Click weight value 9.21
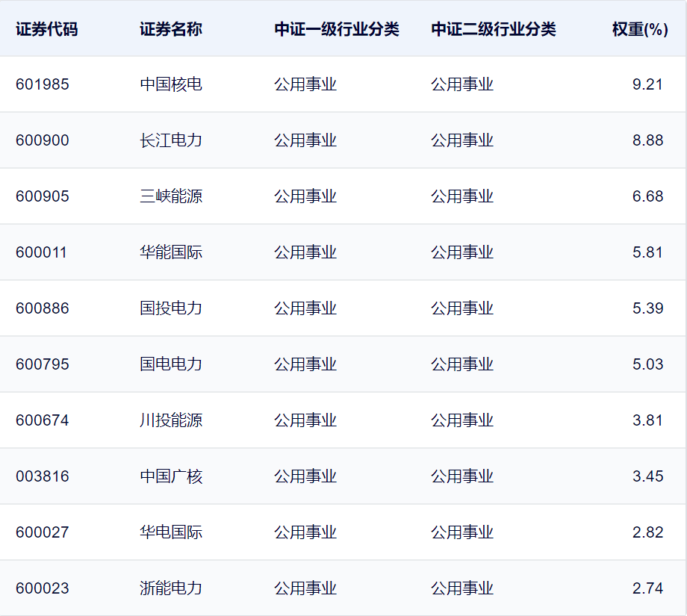The image size is (687, 616). pyautogui.click(x=647, y=84)
